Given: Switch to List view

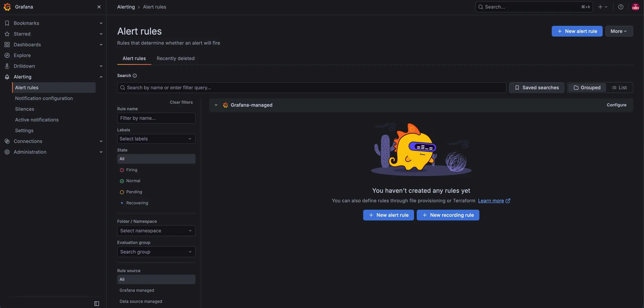Looking at the screenshot, I should (619, 87).
